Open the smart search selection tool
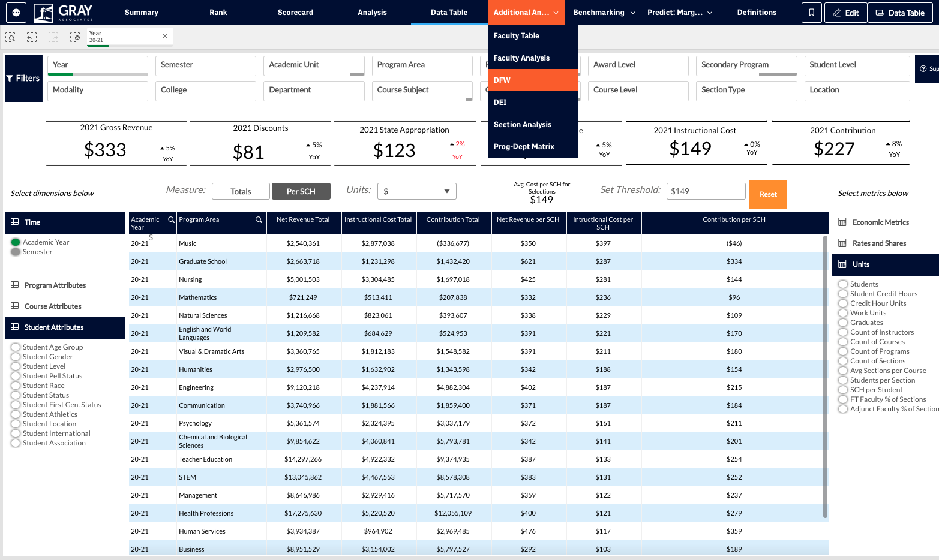Screen dimensions: 939x560 [x=10, y=37]
